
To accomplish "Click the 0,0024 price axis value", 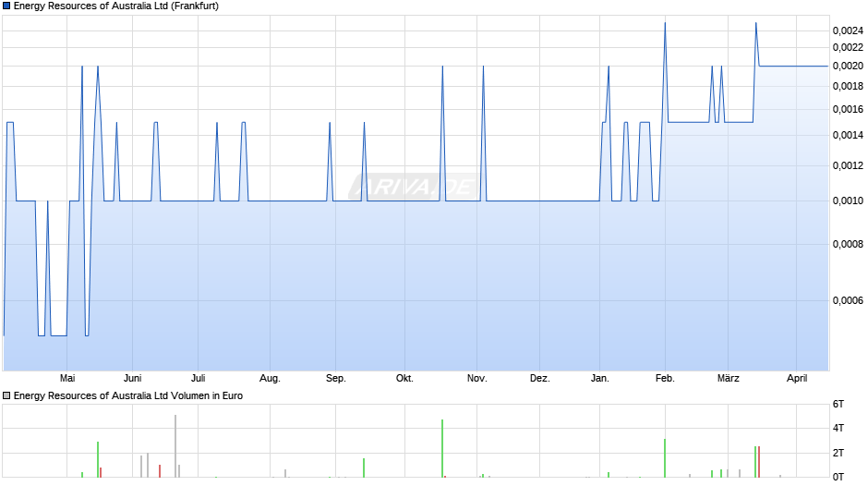I will coord(848,31).
